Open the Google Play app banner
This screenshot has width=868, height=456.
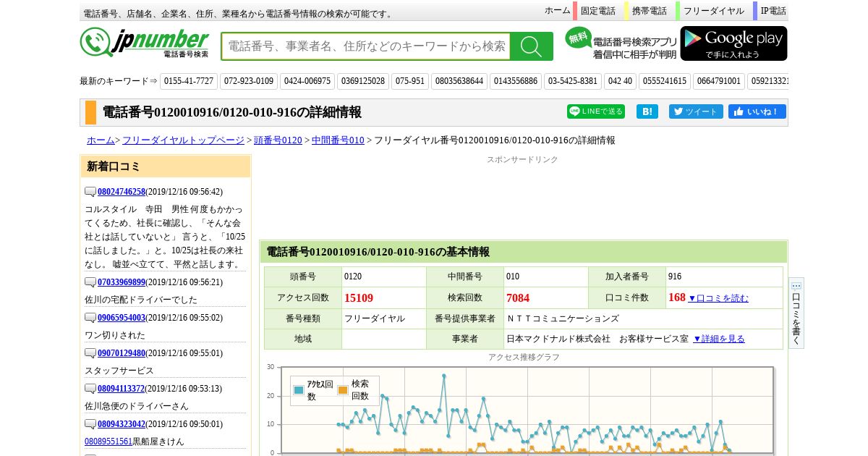tap(733, 43)
